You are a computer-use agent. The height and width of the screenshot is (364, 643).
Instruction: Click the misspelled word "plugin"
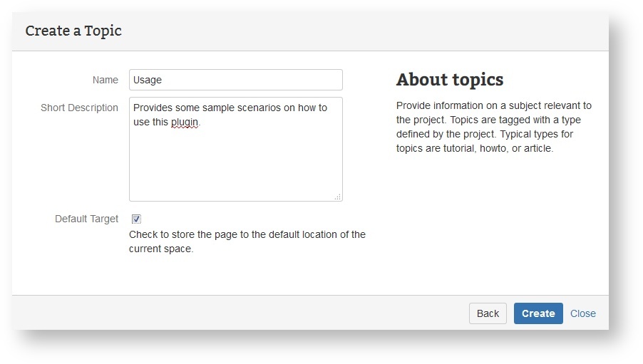[x=184, y=122]
